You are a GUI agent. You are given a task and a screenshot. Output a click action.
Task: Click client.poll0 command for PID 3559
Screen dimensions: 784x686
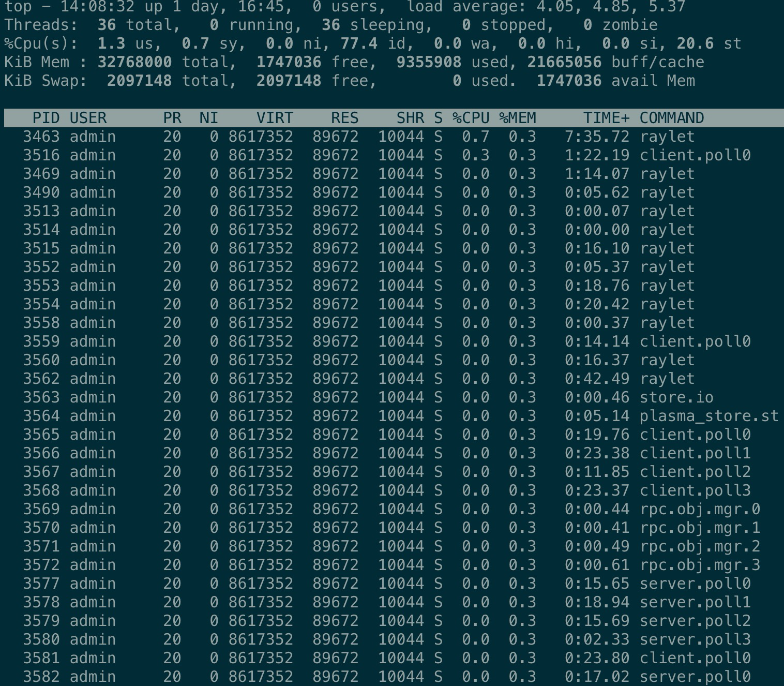695,341
